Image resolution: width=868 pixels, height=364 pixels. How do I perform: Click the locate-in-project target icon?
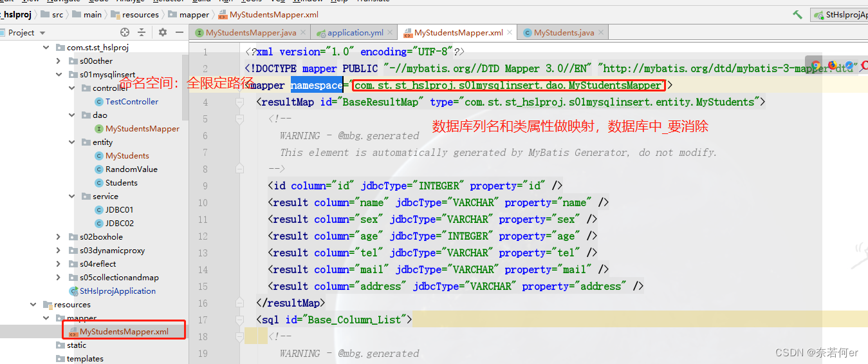tap(125, 32)
